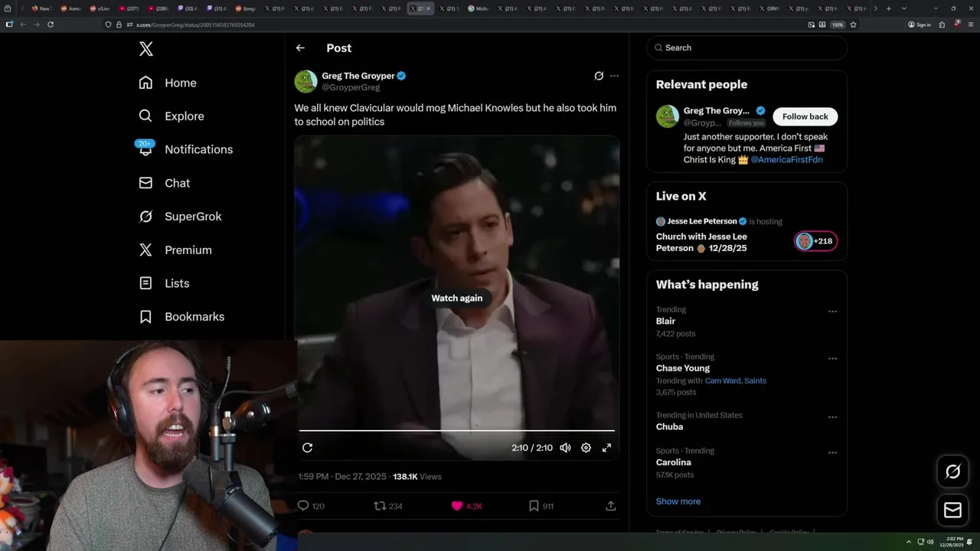
Task: Open the Carolina trend
Action: coord(673,462)
